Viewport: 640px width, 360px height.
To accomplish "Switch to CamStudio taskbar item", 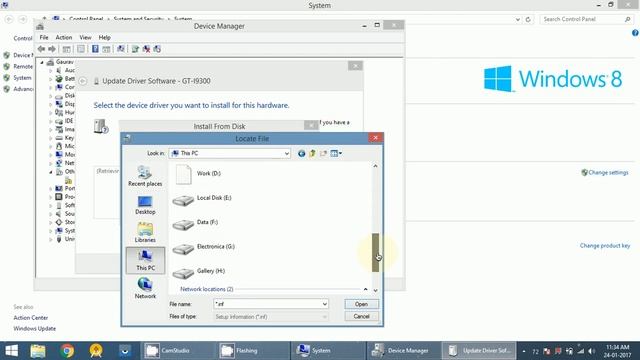I will (x=178, y=351).
